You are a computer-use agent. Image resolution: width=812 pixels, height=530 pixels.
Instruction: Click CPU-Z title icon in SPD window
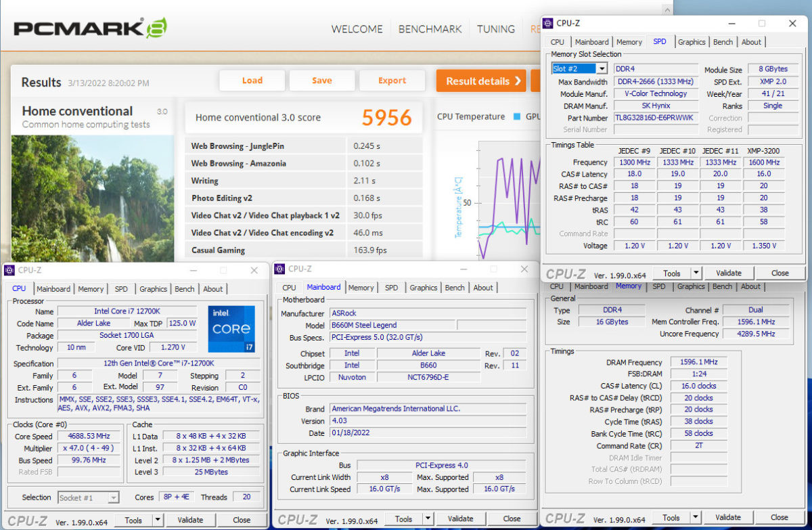(x=549, y=23)
